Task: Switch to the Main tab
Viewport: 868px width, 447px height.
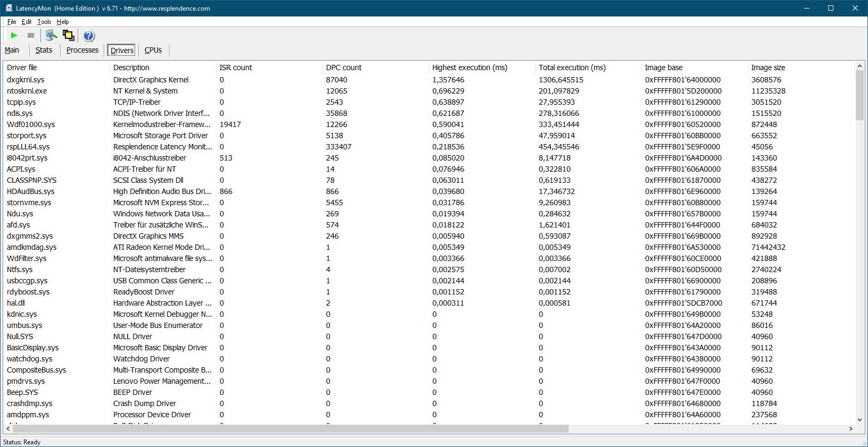Action: point(12,50)
